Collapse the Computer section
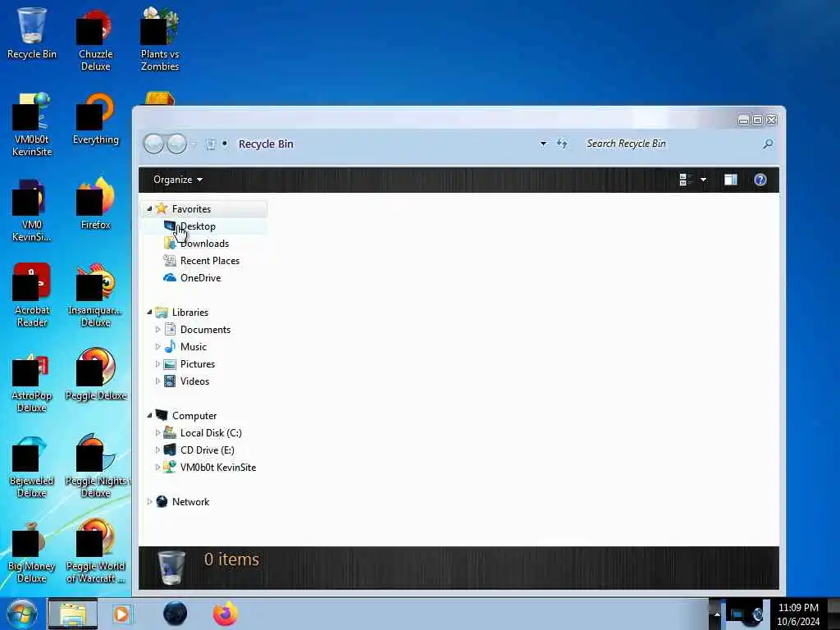Screen dimensions: 840x630 tap(149, 416)
